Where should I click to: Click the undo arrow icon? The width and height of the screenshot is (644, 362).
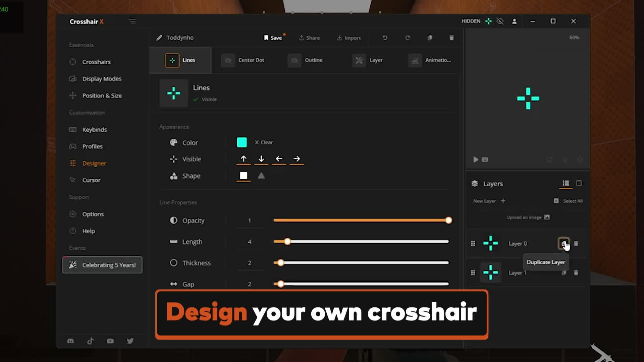pyautogui.click(x=385, y=38)
